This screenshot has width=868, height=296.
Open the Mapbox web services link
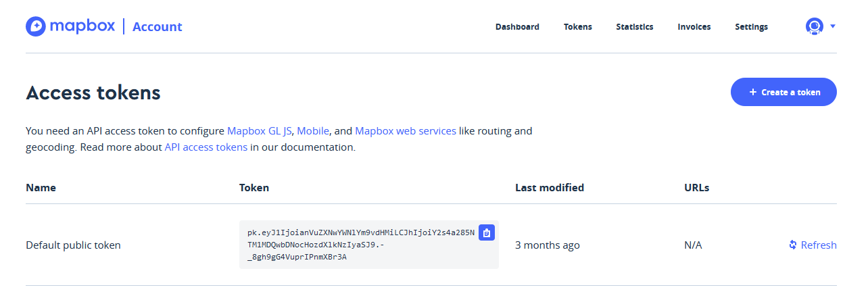405,131
